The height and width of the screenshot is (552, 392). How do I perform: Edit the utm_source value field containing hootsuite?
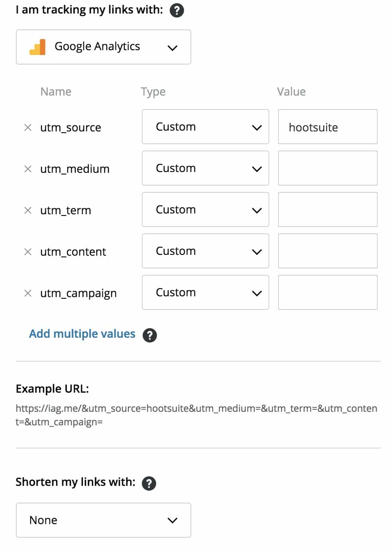click(x=328, y=127)
